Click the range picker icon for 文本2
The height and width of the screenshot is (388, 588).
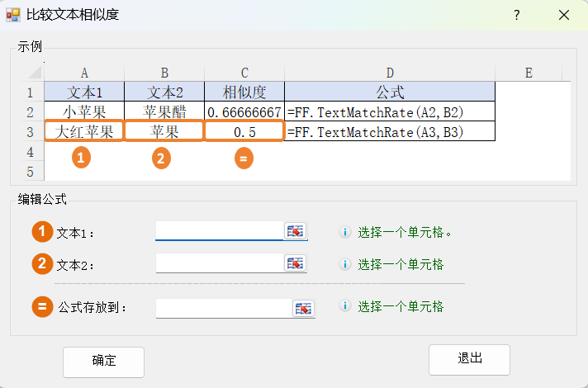pos(296,263)
